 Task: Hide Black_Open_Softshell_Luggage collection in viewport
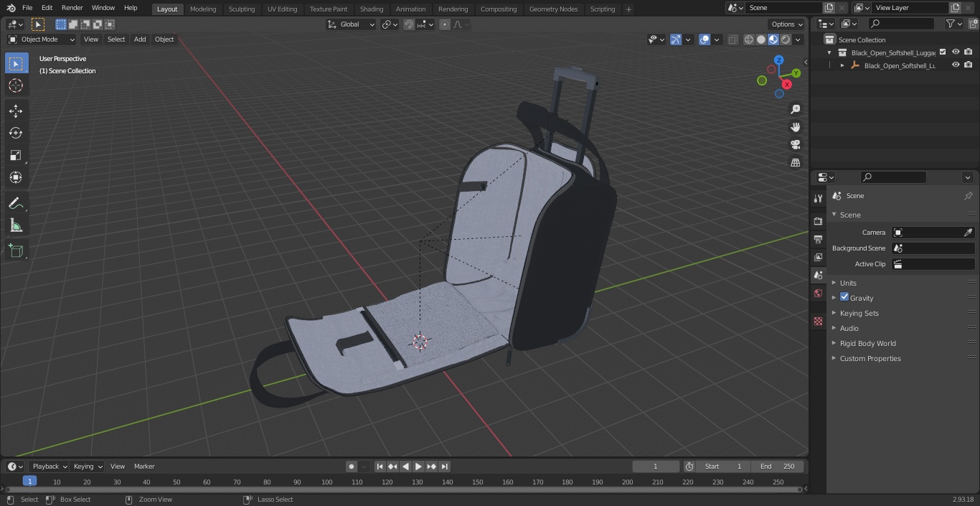tap(956, 52)
